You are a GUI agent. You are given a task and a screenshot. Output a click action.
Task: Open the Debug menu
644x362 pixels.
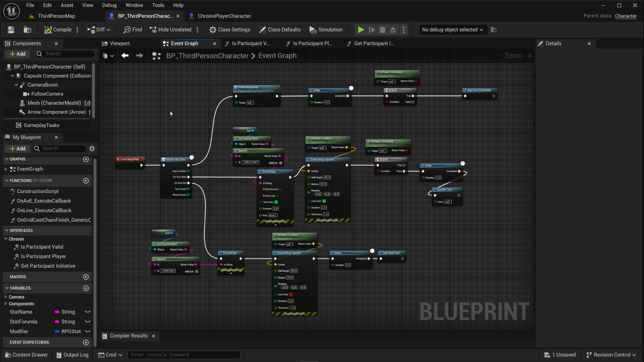(x=109, y=5)
